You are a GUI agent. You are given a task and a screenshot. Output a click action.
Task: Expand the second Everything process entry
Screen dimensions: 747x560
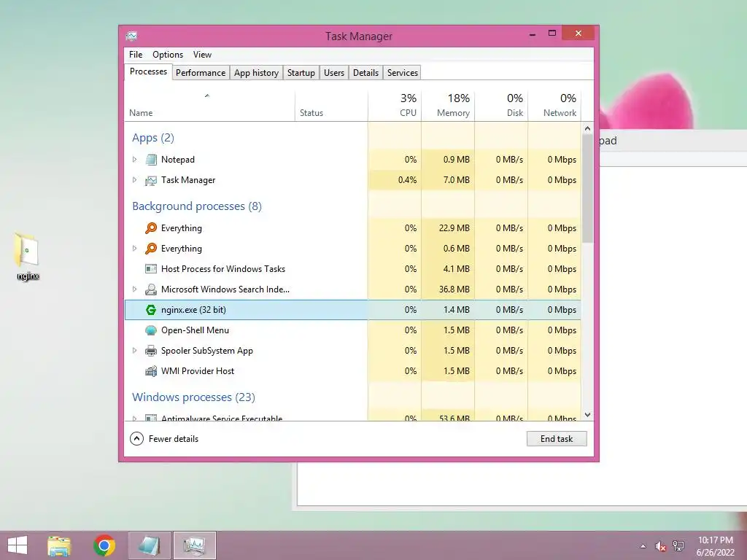point(134,249)
